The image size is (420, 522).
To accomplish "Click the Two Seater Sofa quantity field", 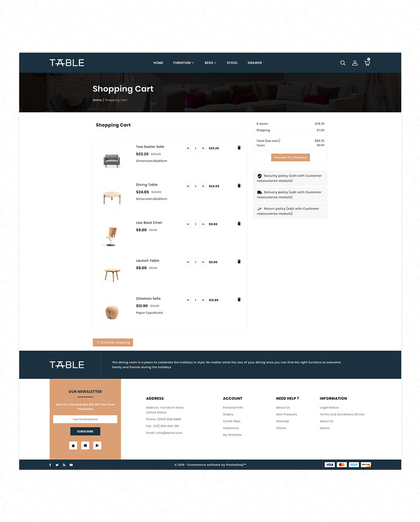I will coord(196,148).
